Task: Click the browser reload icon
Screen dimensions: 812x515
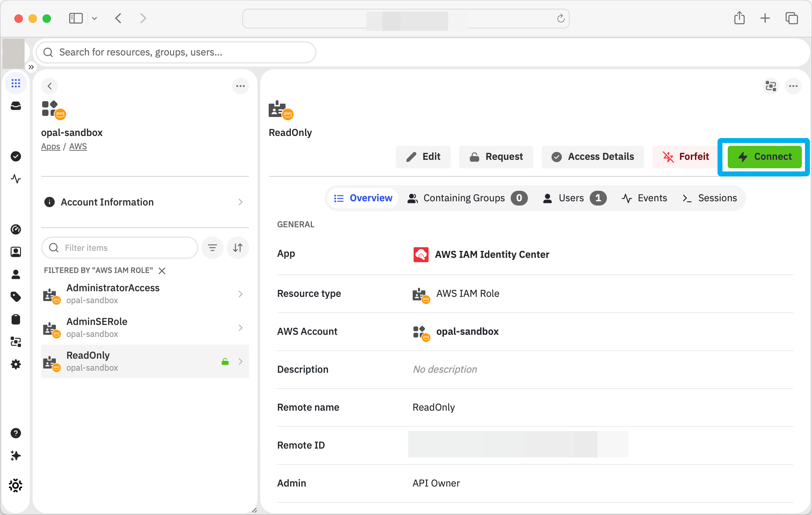Action: [561, 18]
